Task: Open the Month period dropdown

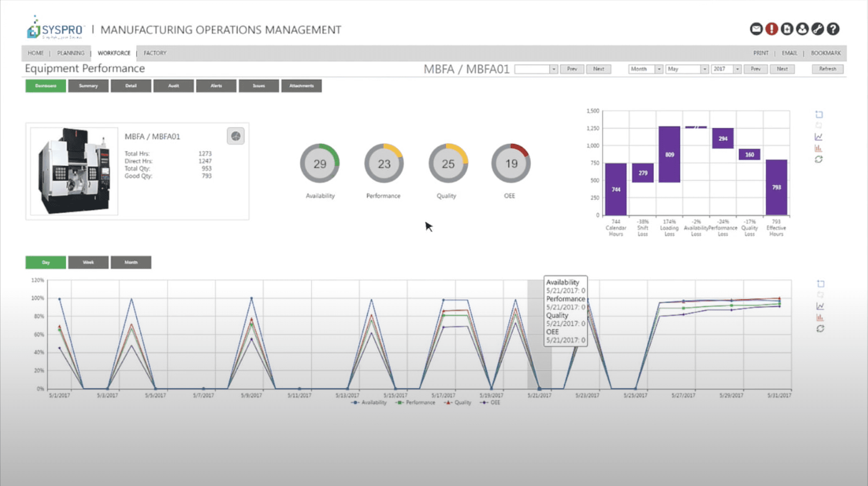Action: click(659, 69)
